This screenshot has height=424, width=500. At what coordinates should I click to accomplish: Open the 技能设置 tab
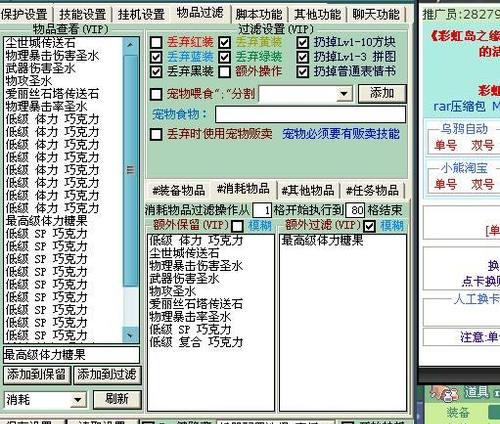coord(82,14)
